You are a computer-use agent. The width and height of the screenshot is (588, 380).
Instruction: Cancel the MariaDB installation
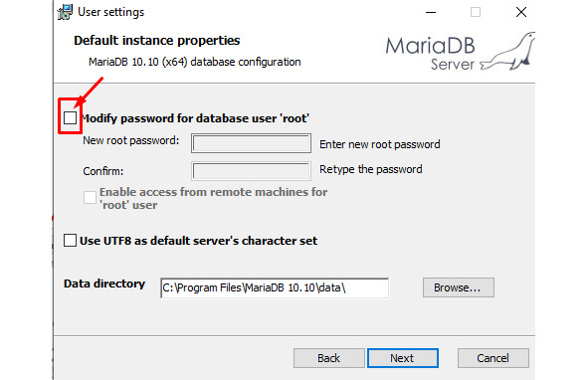(x=493, y=358)
